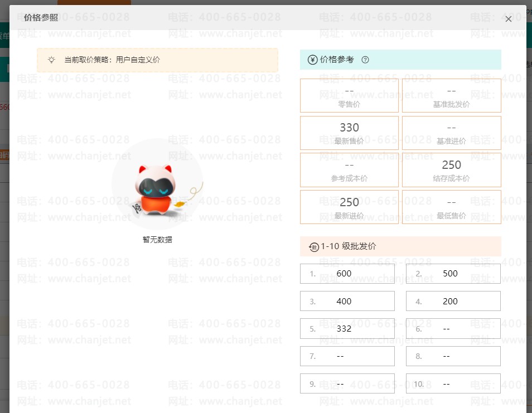The height and width of the screenshot is (413, 532).
Task: Click the help question-mark icon beside 价格参考
Action: point(365,60)
